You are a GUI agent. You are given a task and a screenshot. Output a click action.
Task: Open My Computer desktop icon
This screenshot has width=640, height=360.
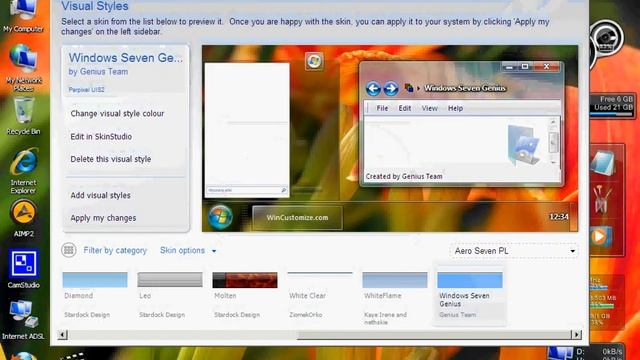point(23,16)
